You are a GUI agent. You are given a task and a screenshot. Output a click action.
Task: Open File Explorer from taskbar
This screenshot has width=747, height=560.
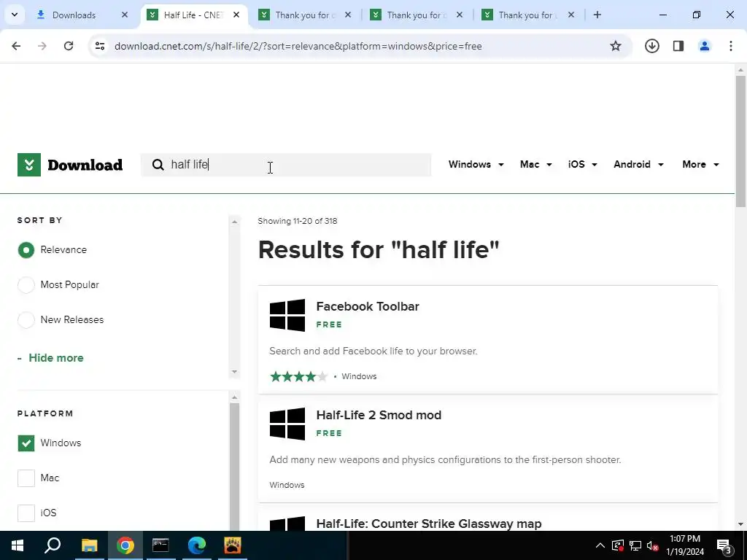point(89,545)
